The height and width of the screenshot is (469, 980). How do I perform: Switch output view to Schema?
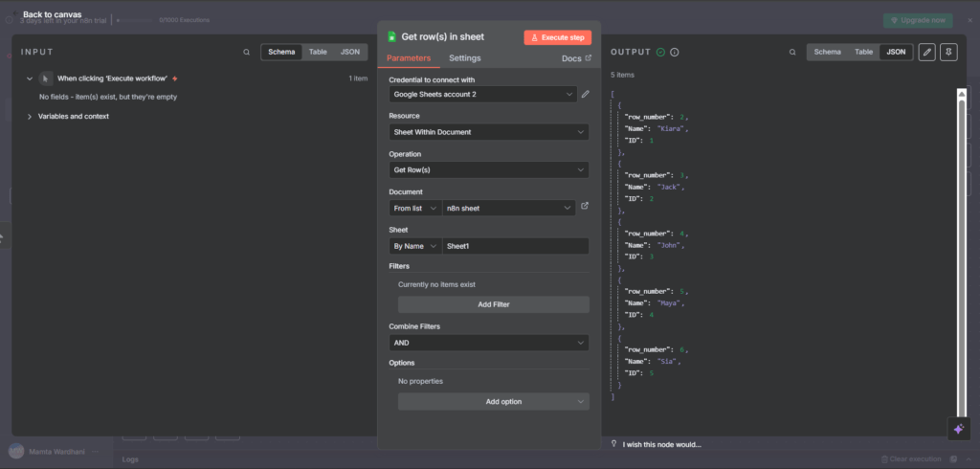(x=827, y=52)
